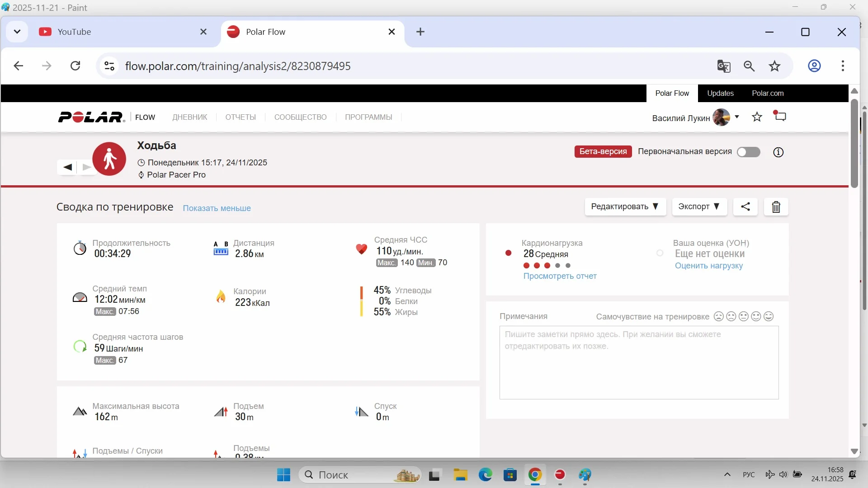Go to previous training with left arrow
Image resolution: width=868 pixels, height=488 pixels.
68,167
